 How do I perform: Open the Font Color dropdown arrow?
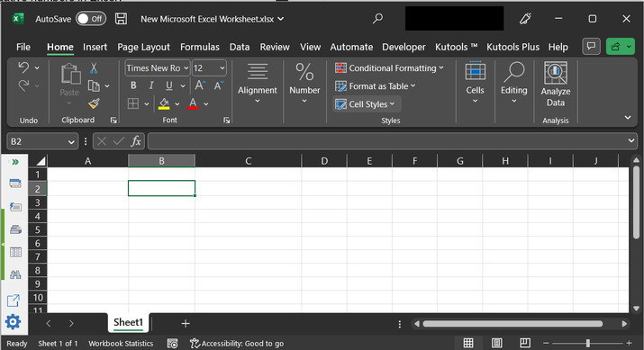205,104
